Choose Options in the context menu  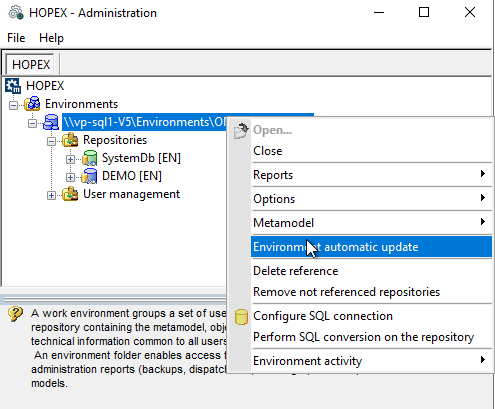(371, 199)
